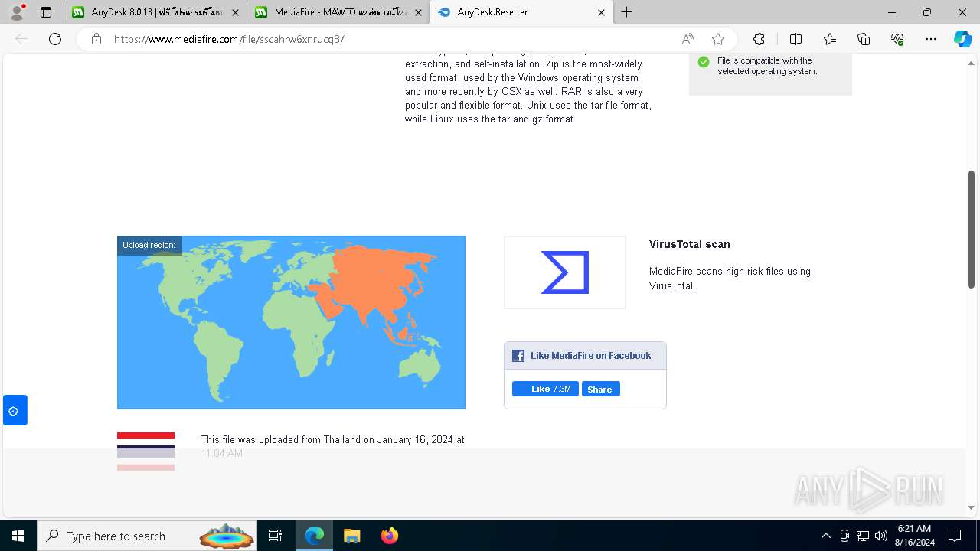Click the Facebook Share button
The height and width of the screenshot is (551, 980).
point(600,389)
